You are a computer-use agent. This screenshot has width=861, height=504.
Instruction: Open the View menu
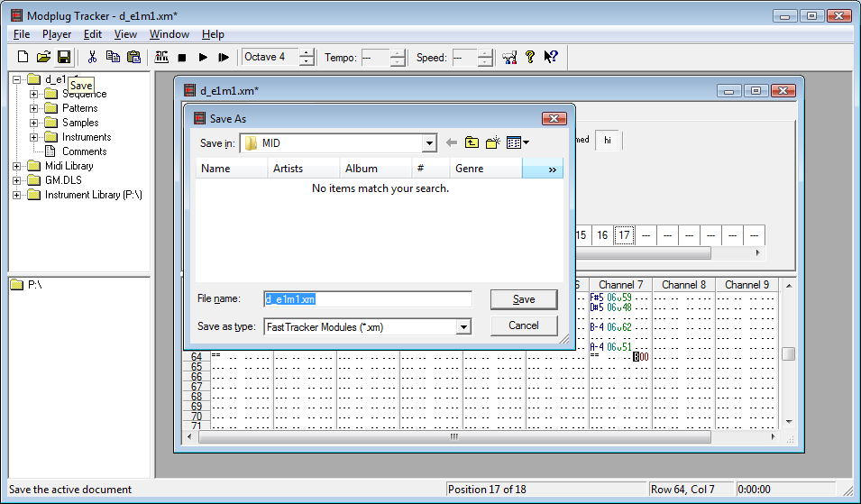[125, 34]
